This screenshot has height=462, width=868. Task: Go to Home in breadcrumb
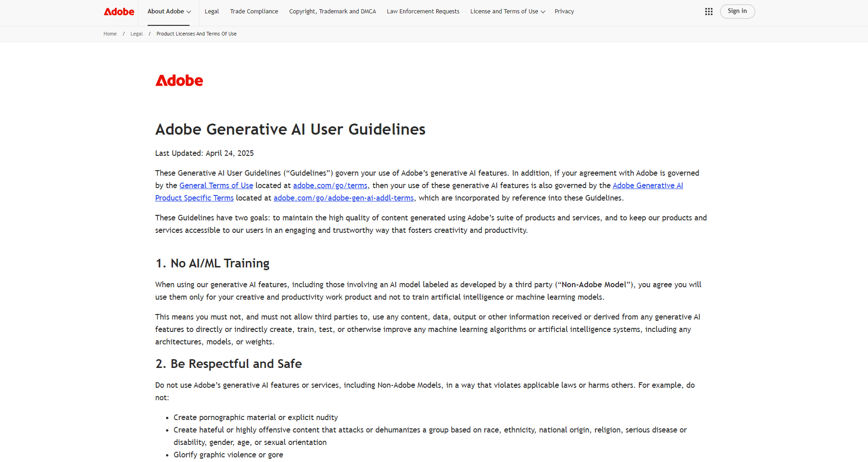click(x=110, y=34)
